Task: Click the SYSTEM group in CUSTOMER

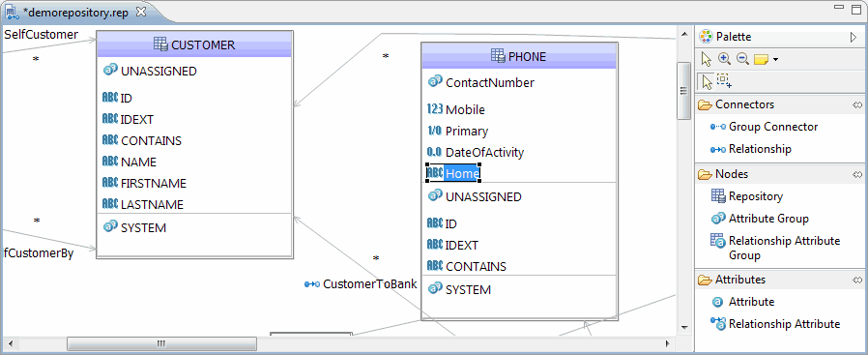Action: pos(135,227)
